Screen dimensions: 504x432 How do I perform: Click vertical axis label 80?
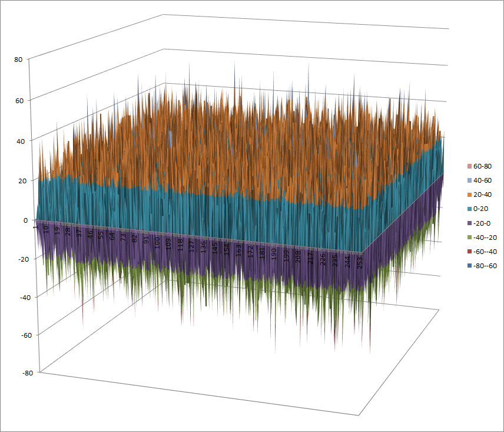(x=18, y=60)
